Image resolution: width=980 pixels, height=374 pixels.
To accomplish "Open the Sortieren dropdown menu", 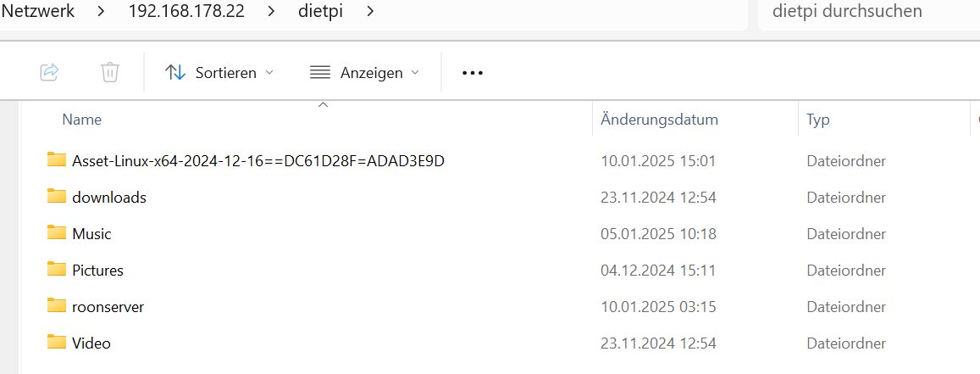I will pyautogui.click(x=220, y=73).
